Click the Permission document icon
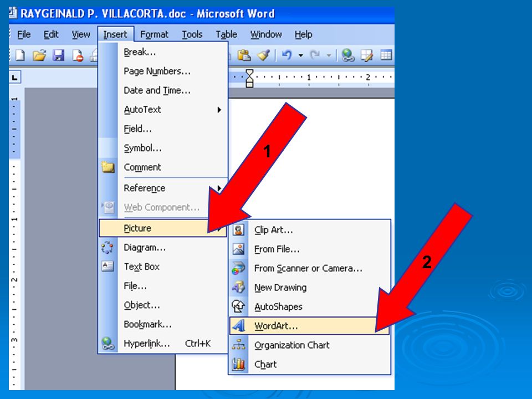 pyautogui.click(x=78, y=55)
